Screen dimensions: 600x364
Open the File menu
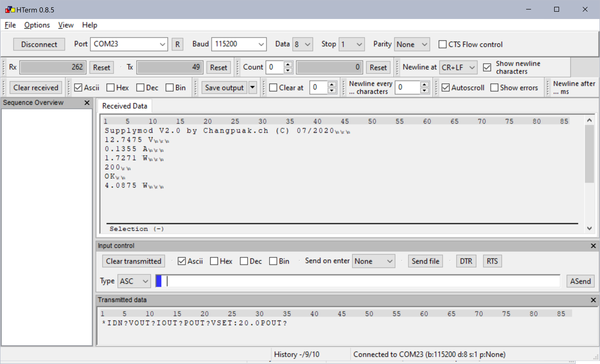(x=10, y=25)
